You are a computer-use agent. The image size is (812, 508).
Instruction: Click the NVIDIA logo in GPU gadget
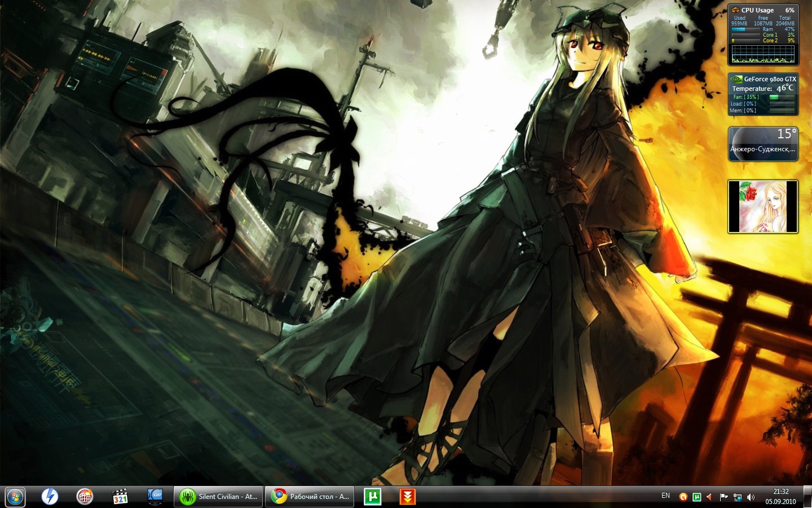click(x=736, y=79)
